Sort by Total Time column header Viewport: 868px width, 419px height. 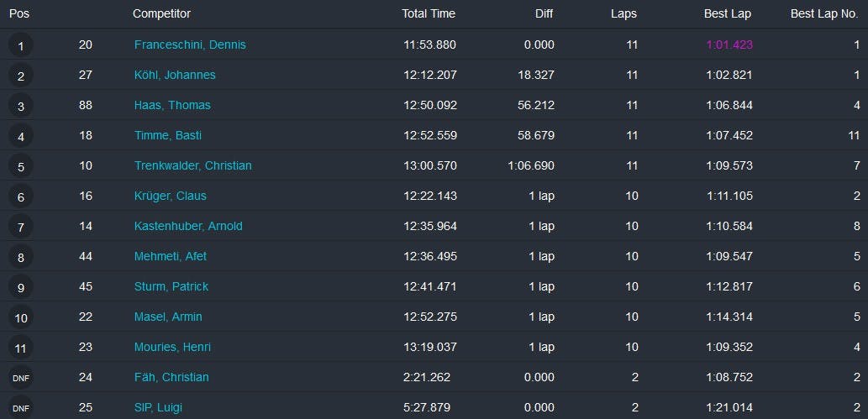pyautogui.click(x=429, y=13)
